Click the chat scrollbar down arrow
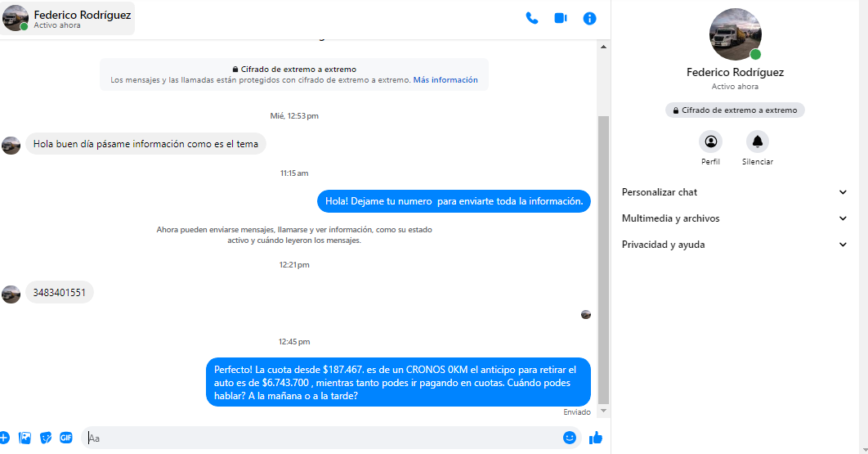 pyautogui.click(x=604, y=410)
